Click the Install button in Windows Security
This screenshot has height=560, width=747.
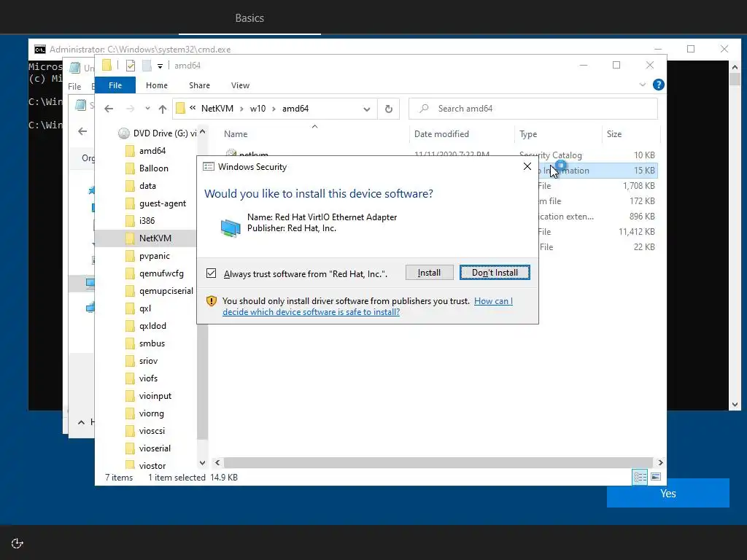click(x=429, y=273)
